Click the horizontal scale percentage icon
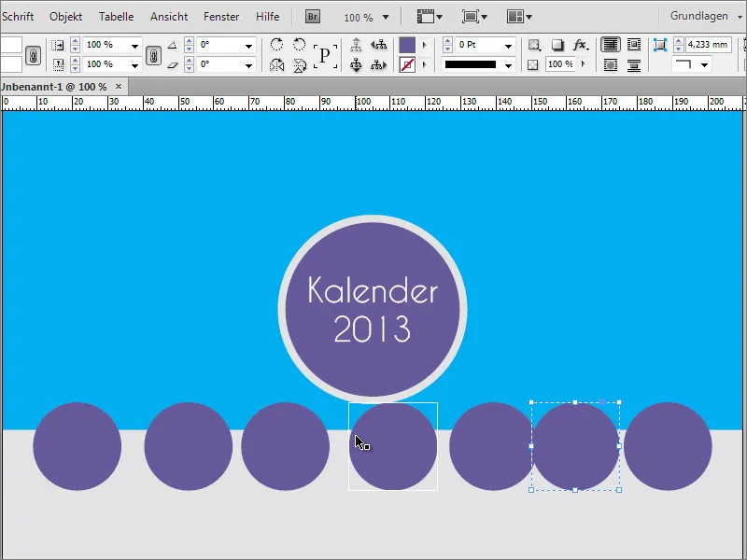The width and height of the screenshot is (747, 560). point(58,45)
